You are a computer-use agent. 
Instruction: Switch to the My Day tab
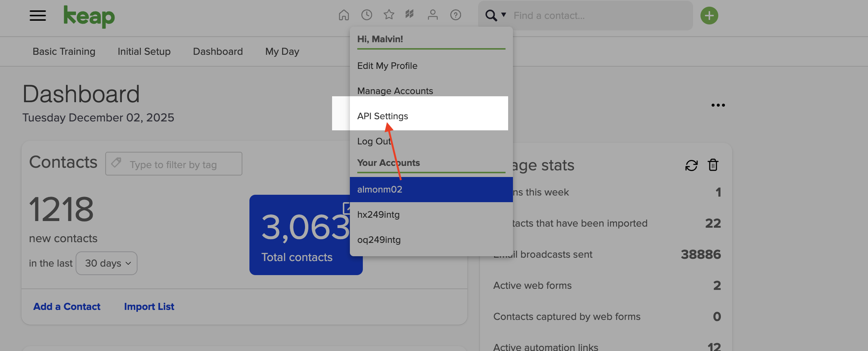click(282, 51)
